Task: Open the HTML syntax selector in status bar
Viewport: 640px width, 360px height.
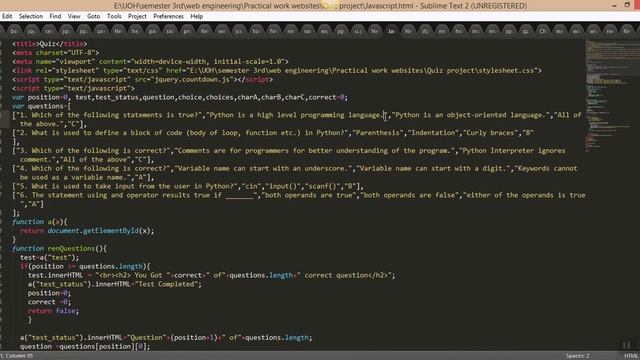Action: click(631, 356)
